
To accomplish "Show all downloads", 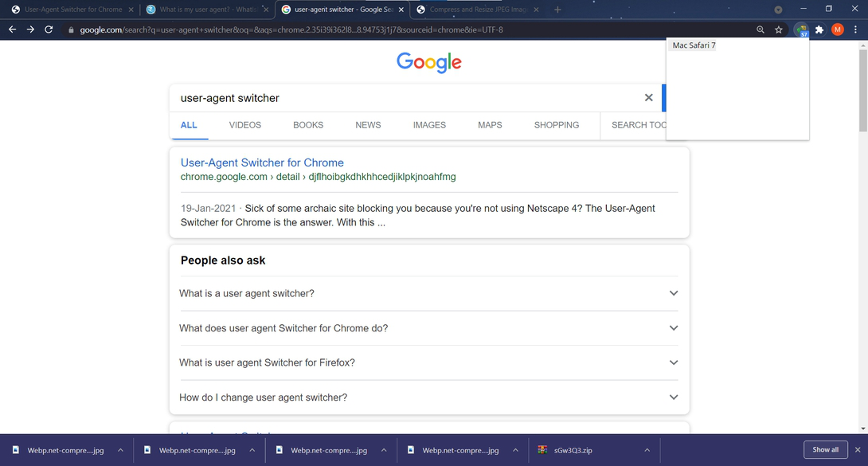I will point(825,450).
